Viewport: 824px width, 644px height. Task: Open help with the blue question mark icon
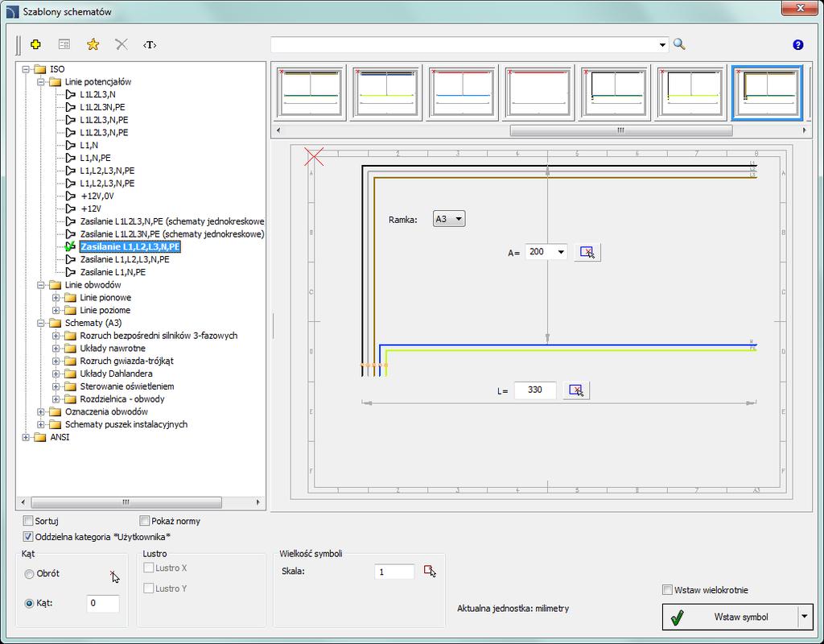(x=797, y=45)
